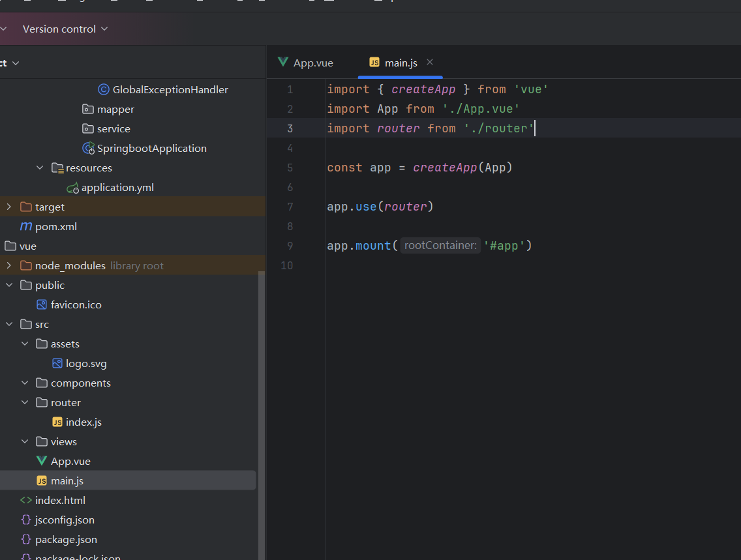Image resolution: width=741 pixels, height=560 pixels.
Task: Select index.js inside the router folder
Action: point(85,422)
